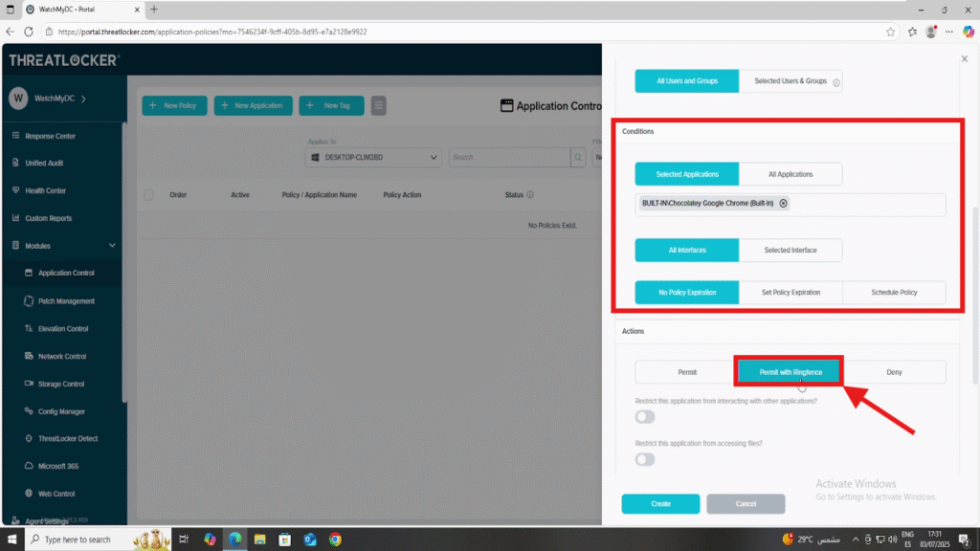Click the New Application button
The width and height of the screenshot is (980, 551).
click(x=253, y=105)
